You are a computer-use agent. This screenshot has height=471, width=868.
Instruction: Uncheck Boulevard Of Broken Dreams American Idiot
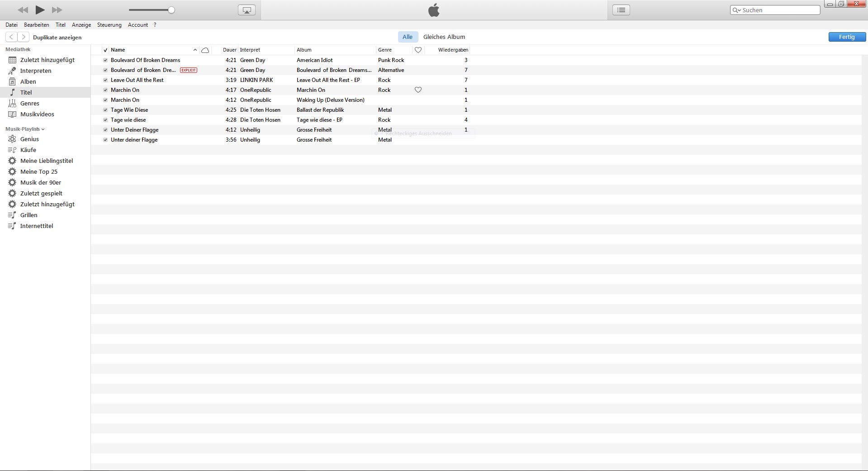click(105, 60)
